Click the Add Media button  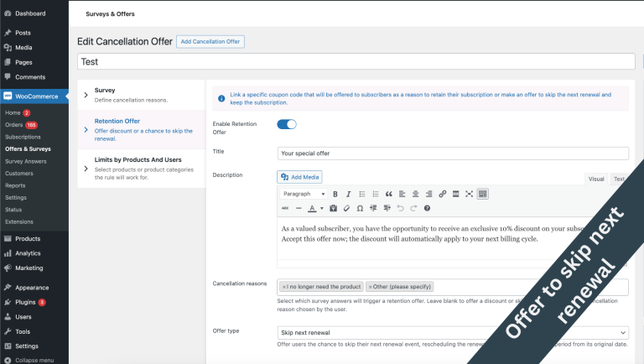click(x=299, y=177)
